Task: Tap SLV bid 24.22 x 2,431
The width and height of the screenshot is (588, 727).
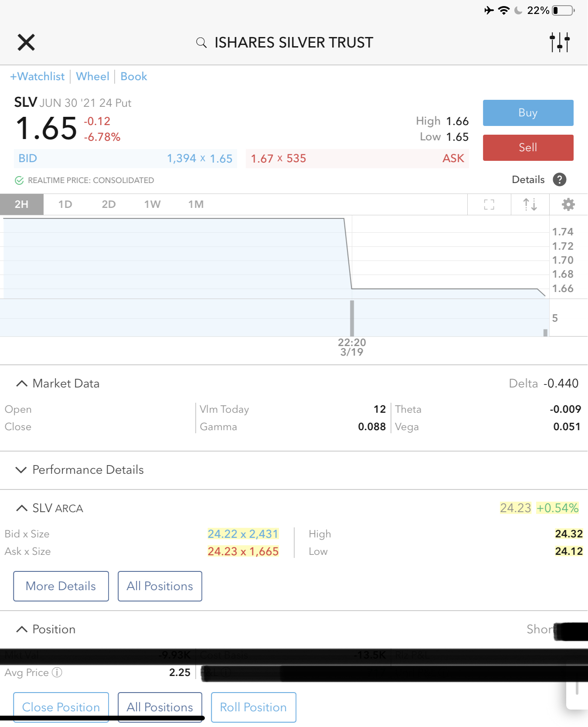Action: coord(243,534)
